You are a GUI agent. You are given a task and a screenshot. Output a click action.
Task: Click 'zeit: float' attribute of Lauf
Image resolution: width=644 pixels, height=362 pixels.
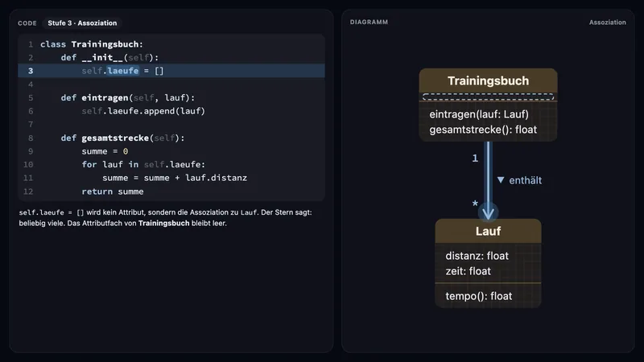(x=469, y=271)
